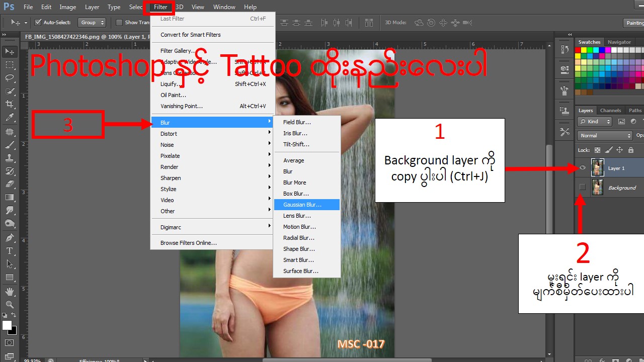Click the Layer 1 thumbnail
The width and height of the screenshot is (644, 362).
tap(597, 168)
